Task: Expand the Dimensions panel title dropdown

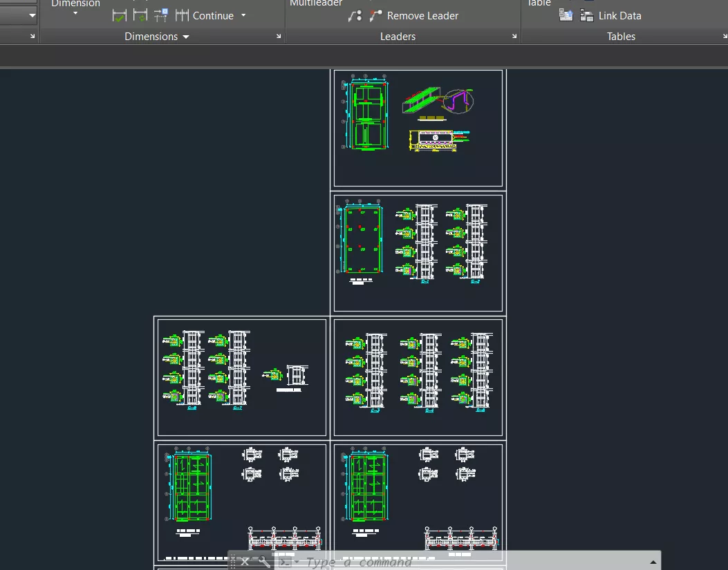Action: click(x=186, y=37)
